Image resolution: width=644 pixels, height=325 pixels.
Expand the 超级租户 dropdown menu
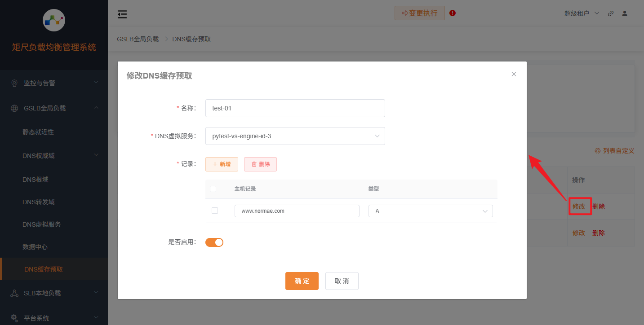(x=582, y=13)
